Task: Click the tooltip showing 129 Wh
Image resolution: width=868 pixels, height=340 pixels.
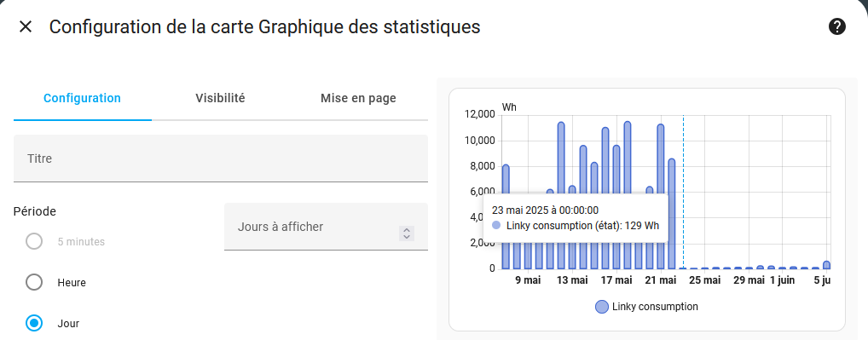Action: [576, 218]
